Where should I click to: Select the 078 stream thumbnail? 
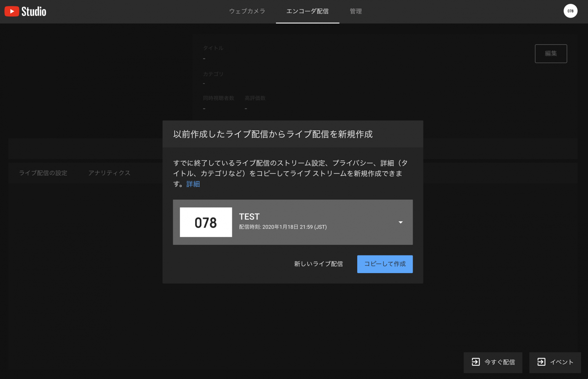(x=206, y=222)
